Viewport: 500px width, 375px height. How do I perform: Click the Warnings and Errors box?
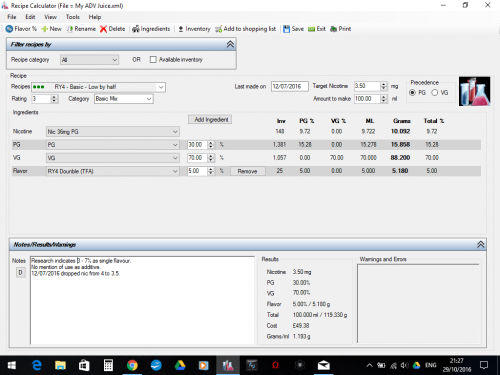[419, 303]
